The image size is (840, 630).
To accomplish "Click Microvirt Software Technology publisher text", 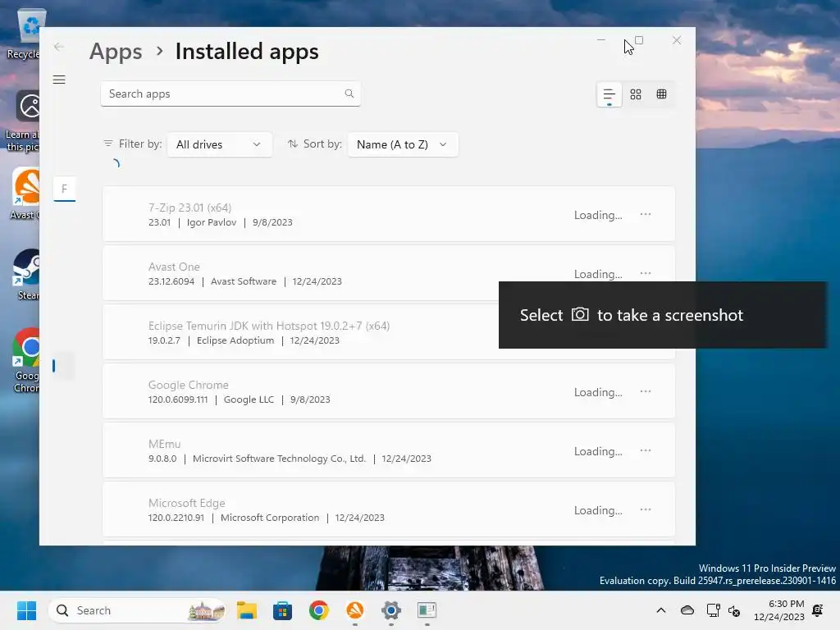I will 279,459.
